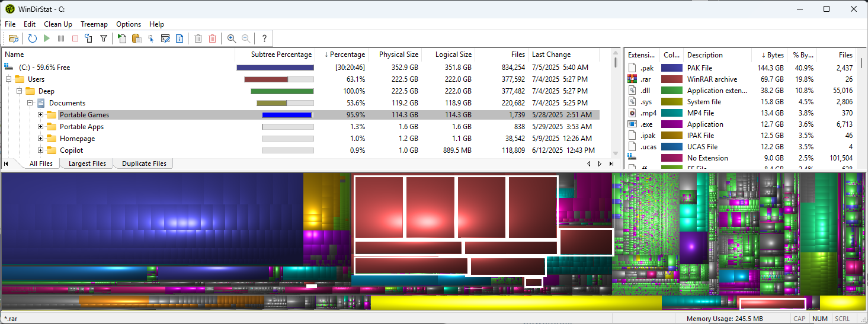Switch to the All Files tab

pyautogui.click(x=41, y=163)
